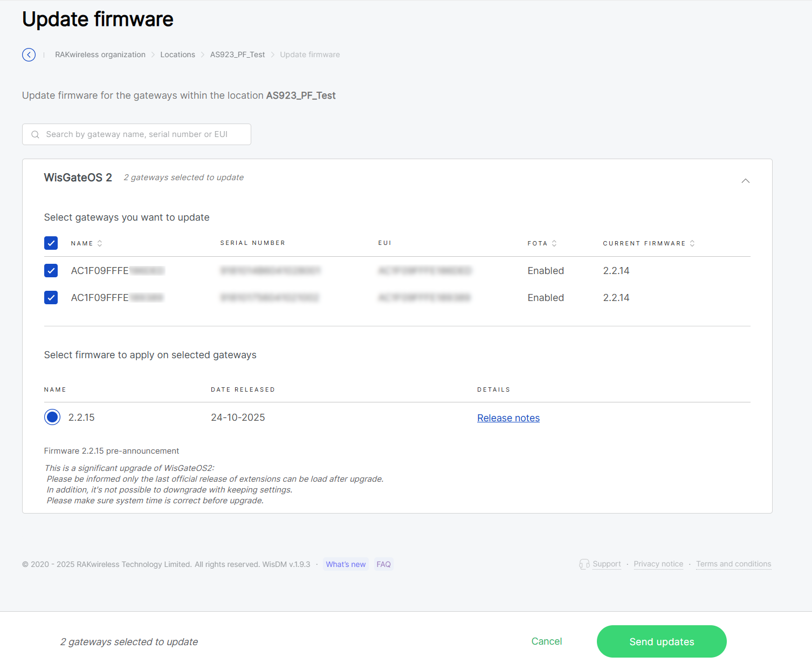This screenshot has width=812, height=670.
Task: Collapse the WisGateOS 2 panel chevron
Action: coord(746,181)
